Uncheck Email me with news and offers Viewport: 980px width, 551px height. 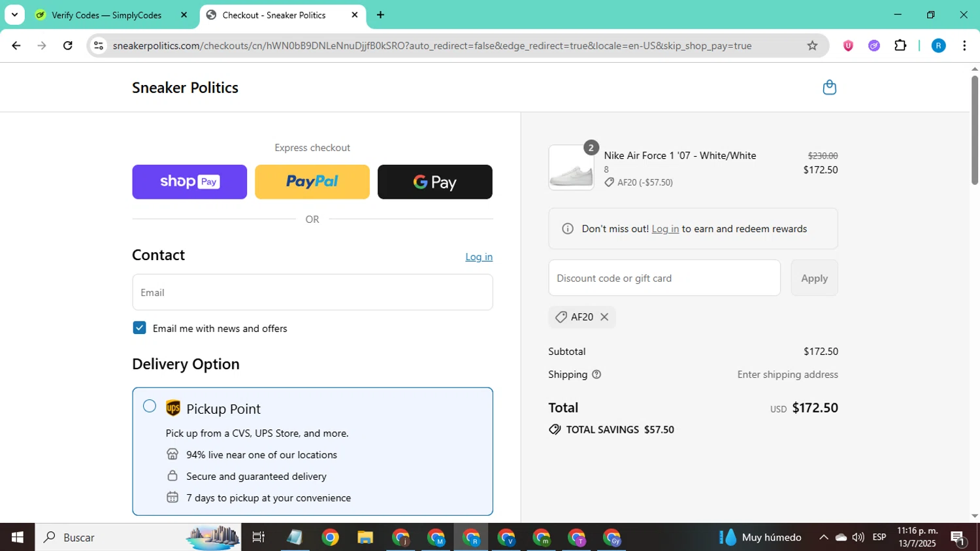click(139, 327)
